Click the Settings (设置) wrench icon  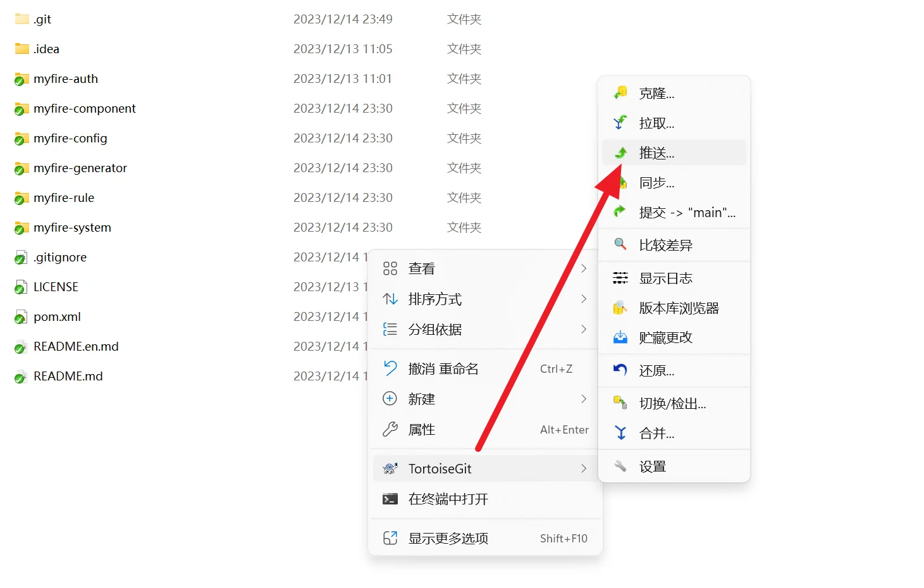click(620, 466)
